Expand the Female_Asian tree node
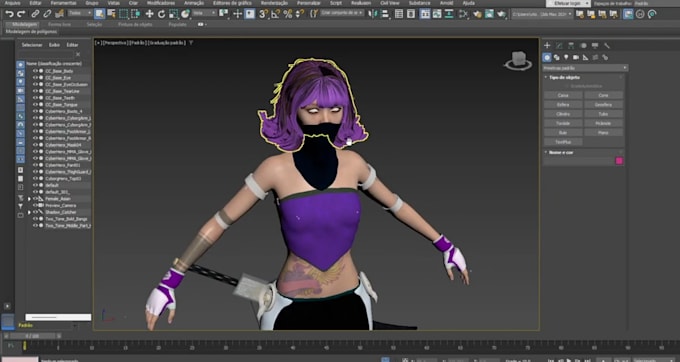Viewport: 680px width, 362px height. click(29, 199)
